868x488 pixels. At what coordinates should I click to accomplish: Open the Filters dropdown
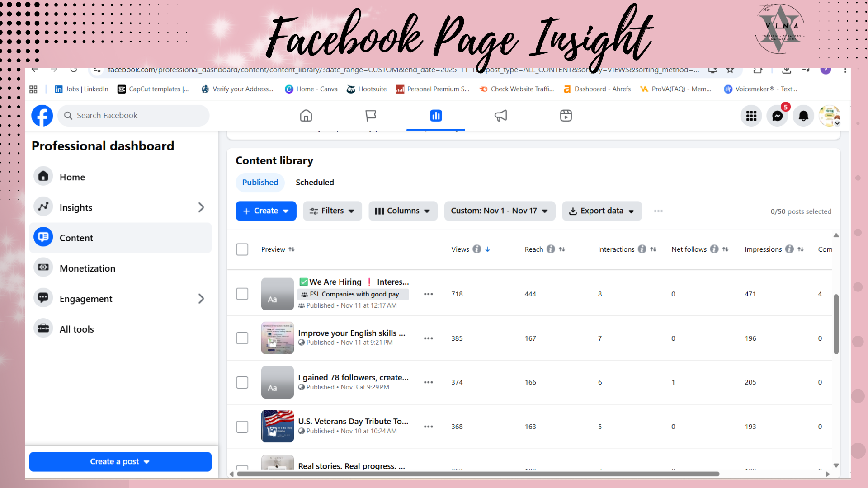point(332,211)
